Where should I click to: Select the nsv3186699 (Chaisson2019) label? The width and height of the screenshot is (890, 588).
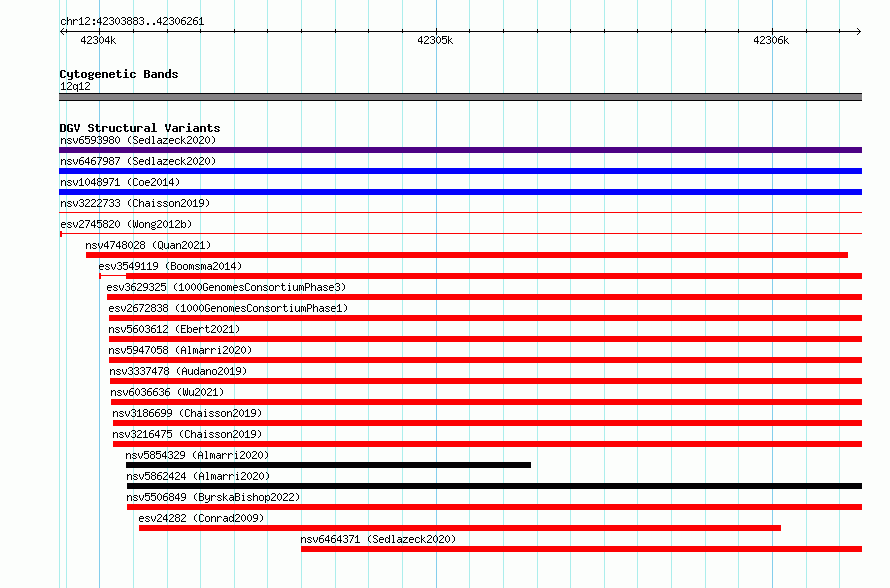point(187,413)
